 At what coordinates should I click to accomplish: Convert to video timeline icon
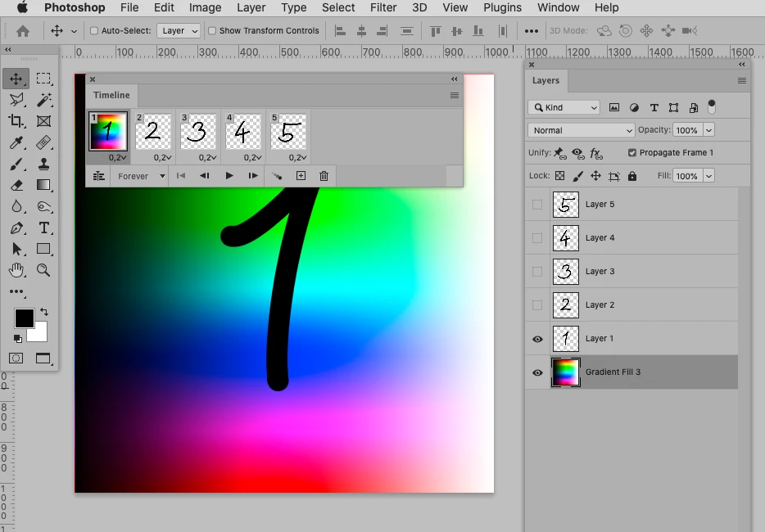tap(98, 176)
